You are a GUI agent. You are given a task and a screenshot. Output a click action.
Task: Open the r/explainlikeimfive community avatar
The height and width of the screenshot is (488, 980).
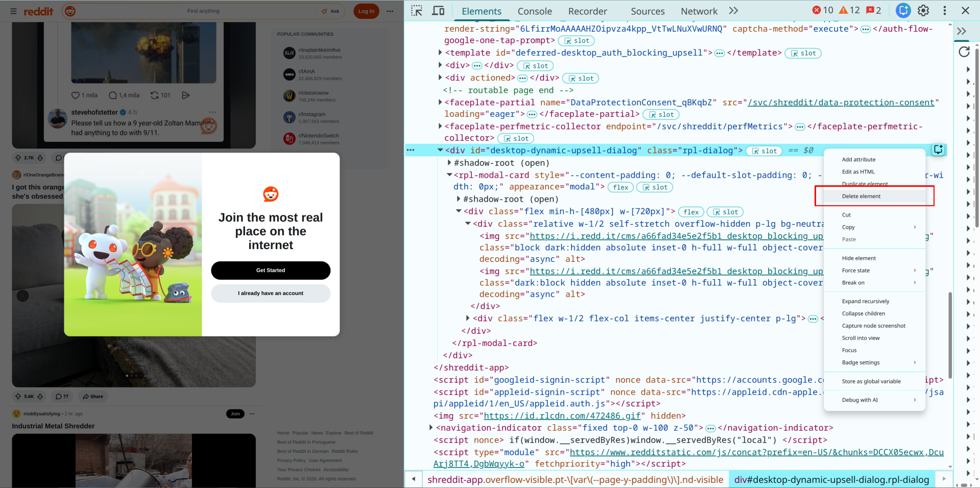pos(290,53)
